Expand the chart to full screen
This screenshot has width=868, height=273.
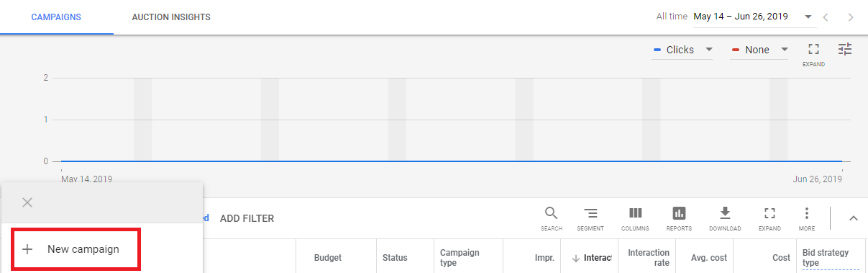coord(813,54)
